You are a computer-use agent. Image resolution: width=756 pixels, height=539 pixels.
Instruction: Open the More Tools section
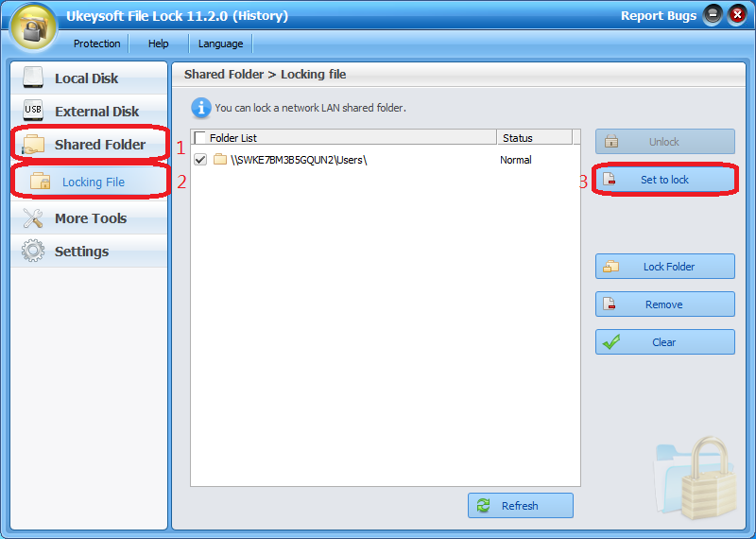(89, 218)
